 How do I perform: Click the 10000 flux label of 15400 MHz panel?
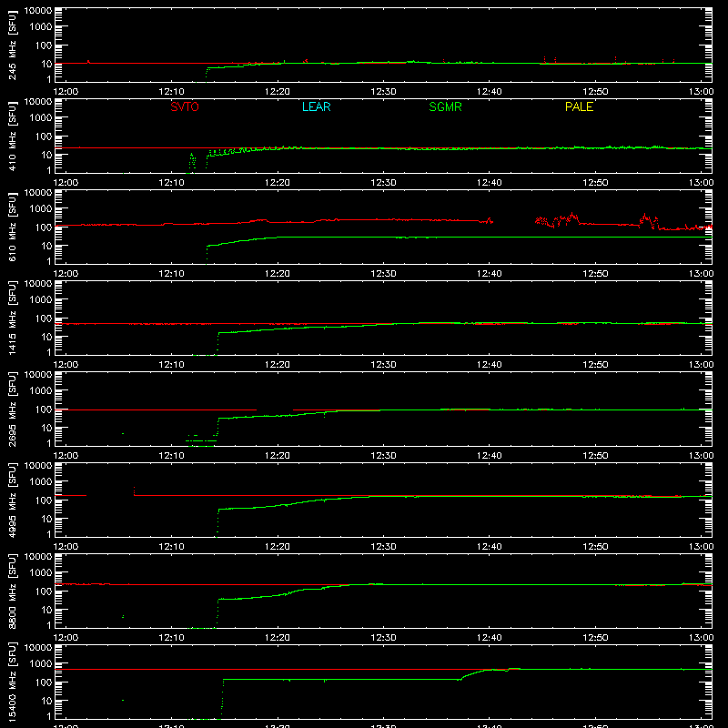[x=38, y=648]
